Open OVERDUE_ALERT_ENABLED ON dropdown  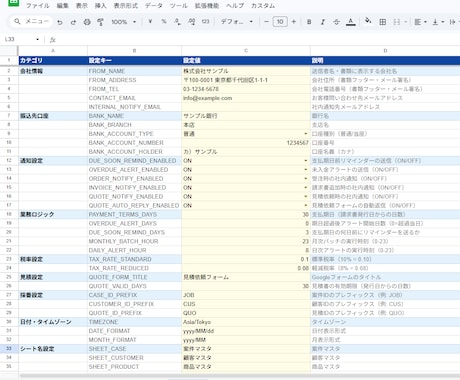tap(306, 170)
